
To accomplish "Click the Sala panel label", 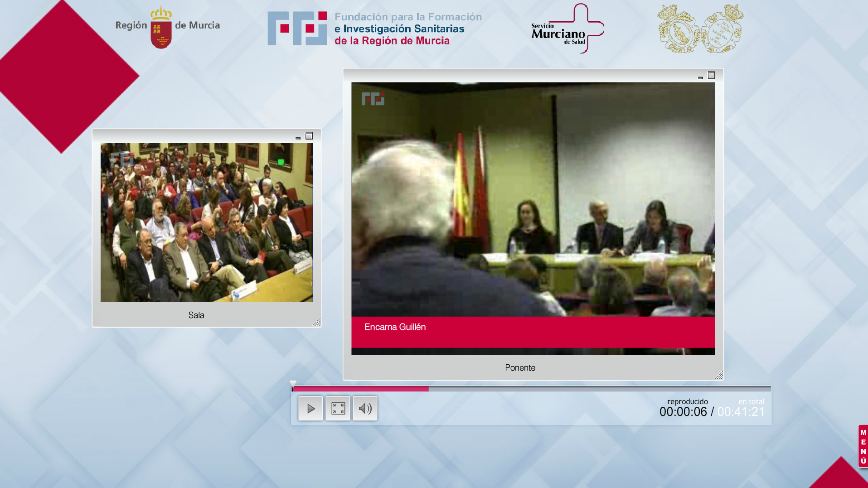I will [196, 315].
